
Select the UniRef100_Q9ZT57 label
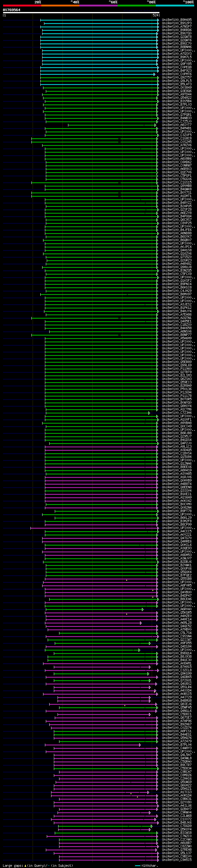176,78
